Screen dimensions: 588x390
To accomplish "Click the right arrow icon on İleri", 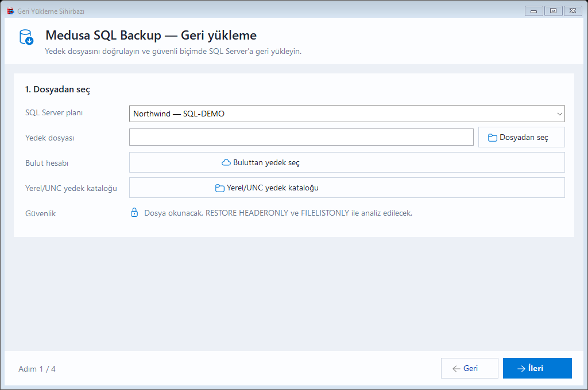I will 521,369.
